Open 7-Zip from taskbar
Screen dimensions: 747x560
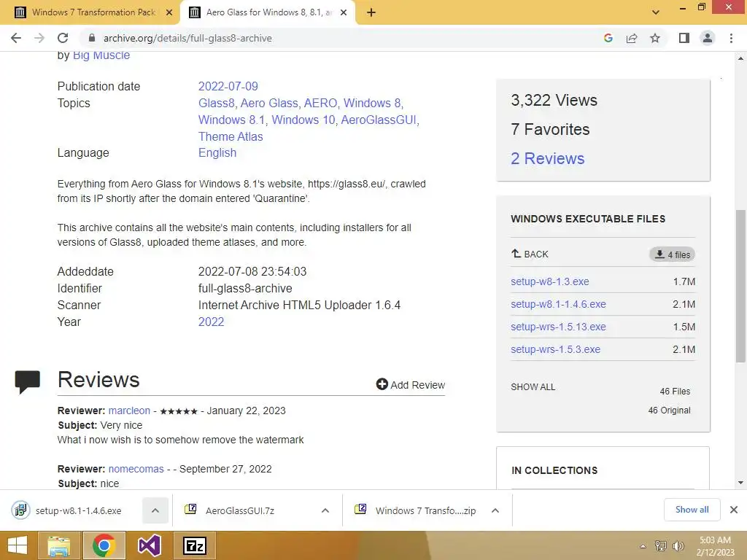pos(195,545)
